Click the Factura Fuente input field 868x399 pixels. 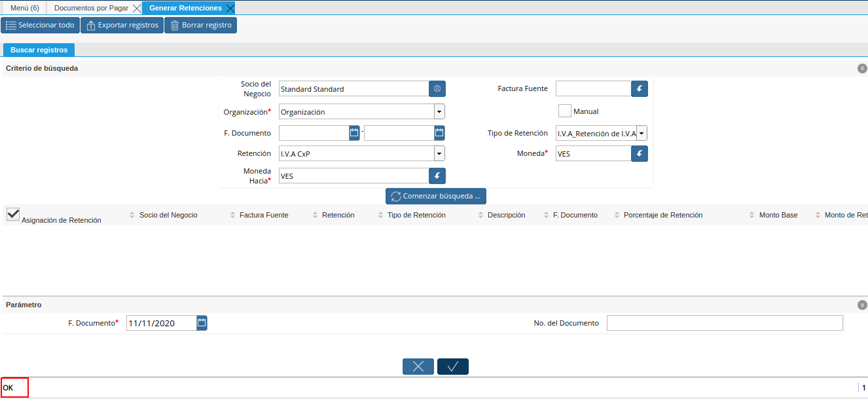pos(593,88)
